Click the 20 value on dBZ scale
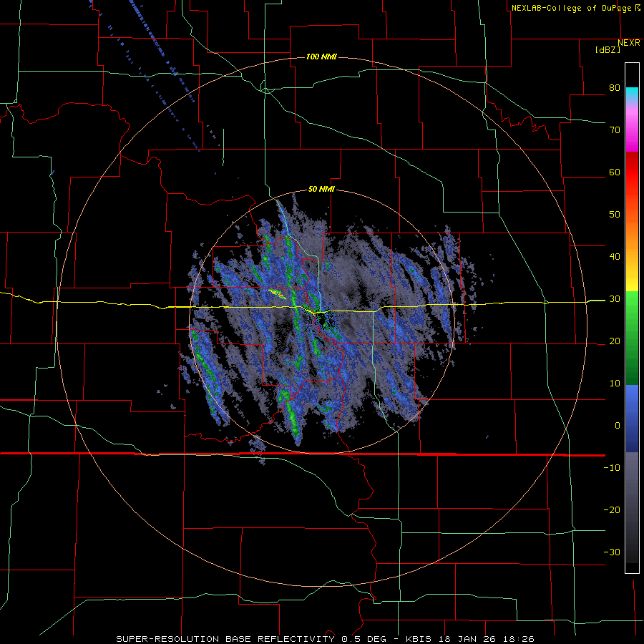644x644 pixels. [x=615, y=341]
